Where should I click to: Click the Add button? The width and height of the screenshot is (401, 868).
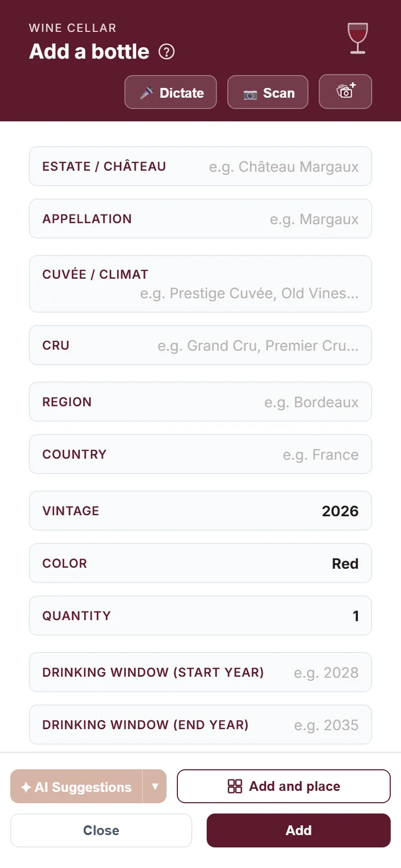coord(299,830)
